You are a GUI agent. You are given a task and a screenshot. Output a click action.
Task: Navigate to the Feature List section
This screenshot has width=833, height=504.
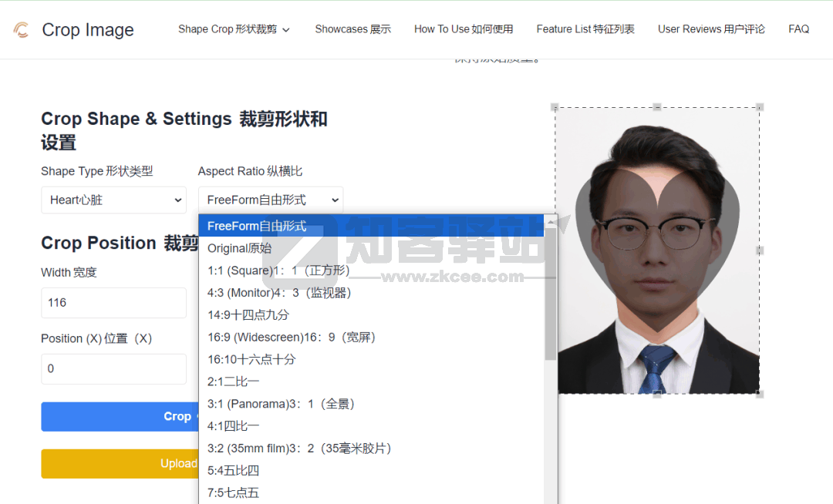tap(585, 29)
